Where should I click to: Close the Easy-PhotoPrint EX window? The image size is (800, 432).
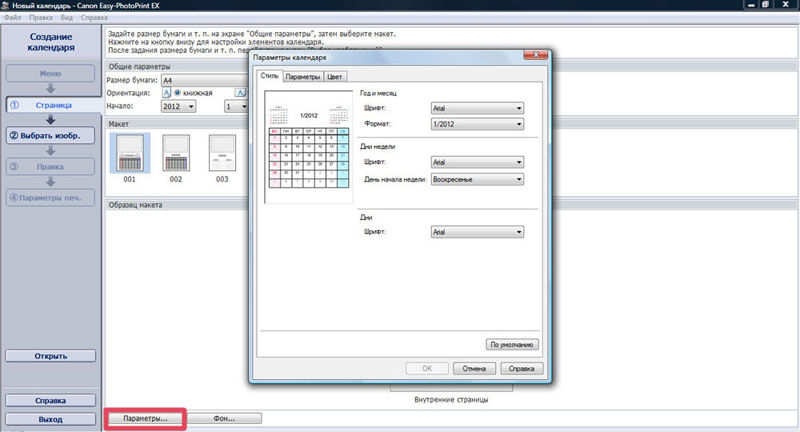point(786,5)
